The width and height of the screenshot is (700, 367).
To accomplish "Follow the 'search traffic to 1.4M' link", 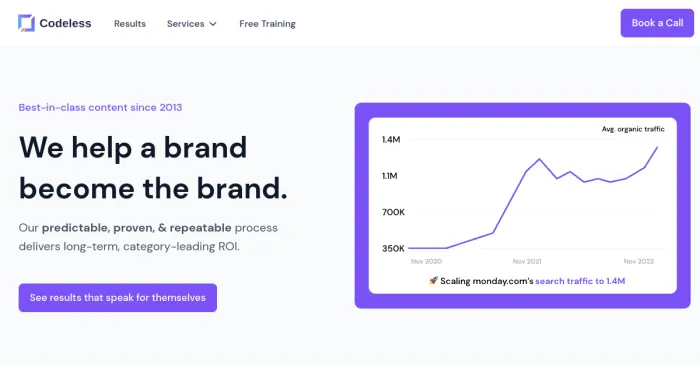I will pyautogui.click(x=580, y=281).
